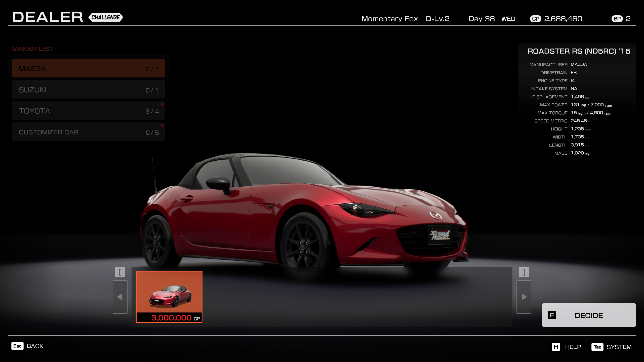Click the Esc key icon beside BACK
Image resolution: width=644 pixels, height=362 pixels.
coord(17,346)
